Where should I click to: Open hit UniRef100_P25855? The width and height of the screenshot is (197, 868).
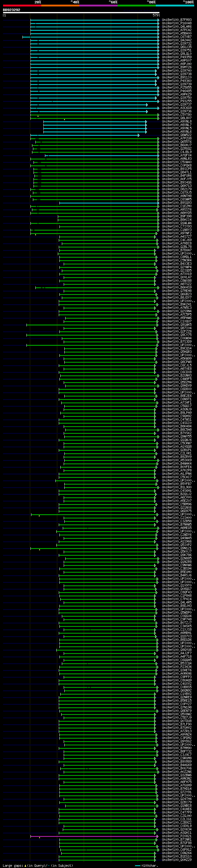tap(177, 88)
